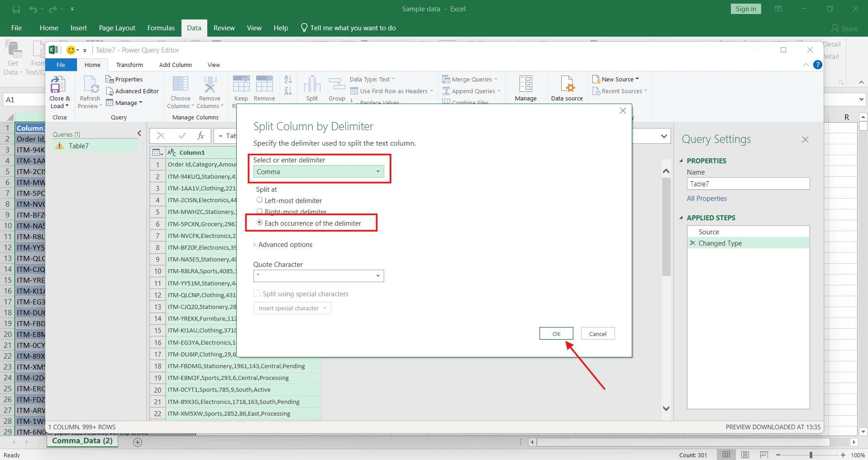Open the All Properties link
Image resolution: width=868 pixels, height=460 pixels.
[706, 199]
